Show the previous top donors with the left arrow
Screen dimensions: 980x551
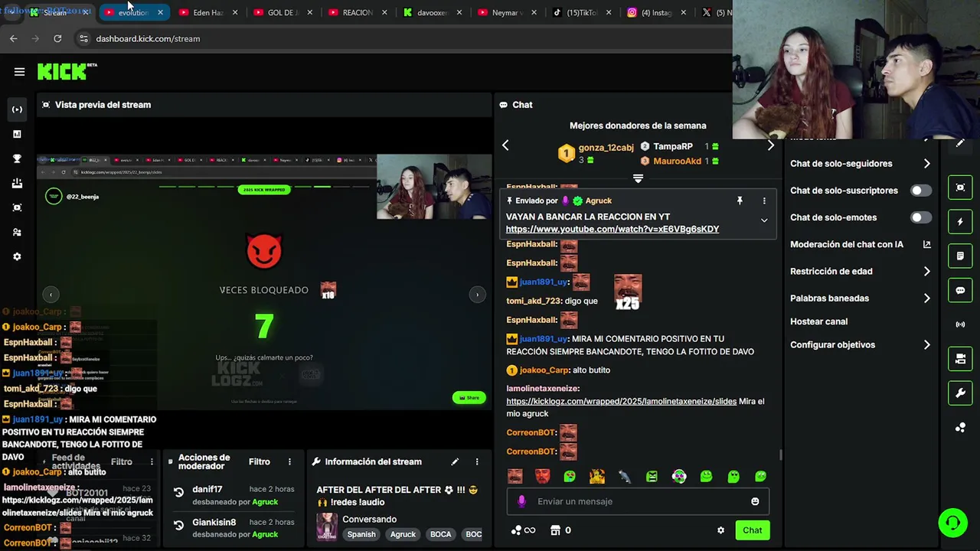click(x=505, y=145)
